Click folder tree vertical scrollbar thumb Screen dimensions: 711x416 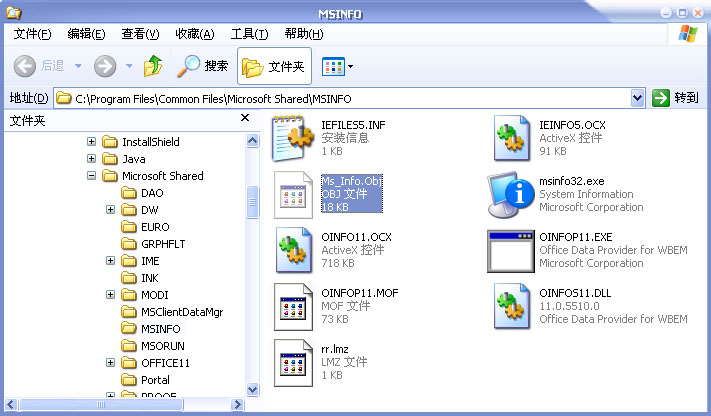[253, 202]
